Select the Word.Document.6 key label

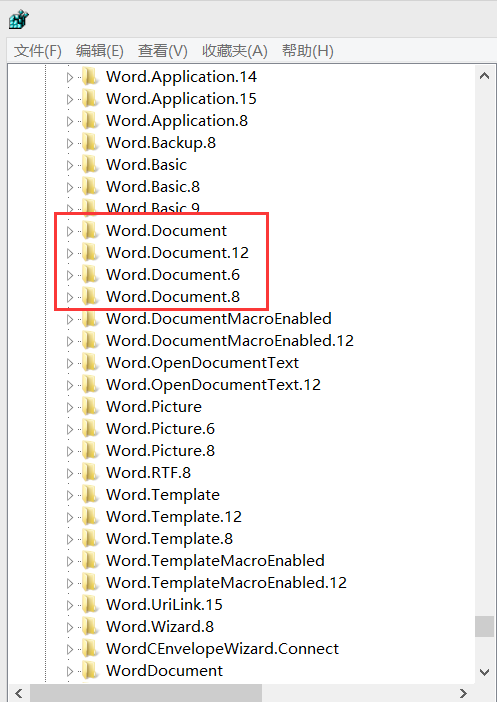coord(173,274)
